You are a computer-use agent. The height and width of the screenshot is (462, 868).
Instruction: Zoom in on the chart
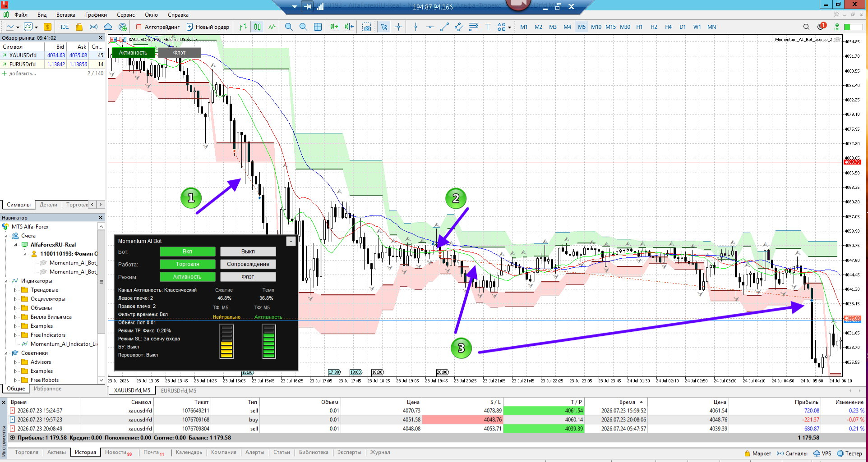tap(289, 27)
